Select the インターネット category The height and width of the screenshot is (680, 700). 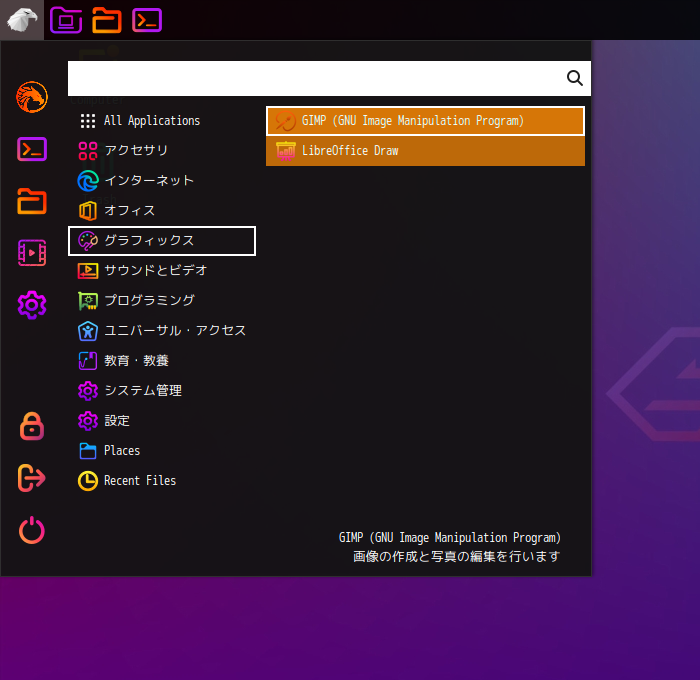pos(162,181)
